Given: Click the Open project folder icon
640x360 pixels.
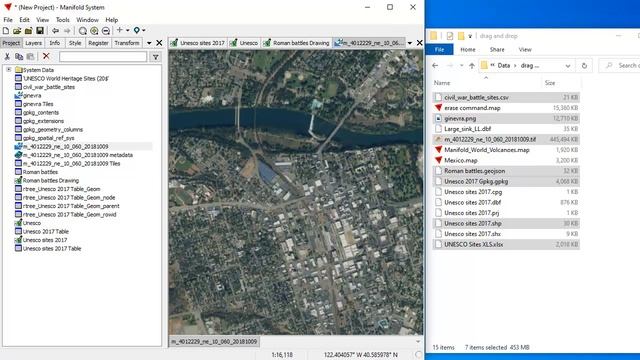Looking at the screenshot, I should tap(17, 31).
